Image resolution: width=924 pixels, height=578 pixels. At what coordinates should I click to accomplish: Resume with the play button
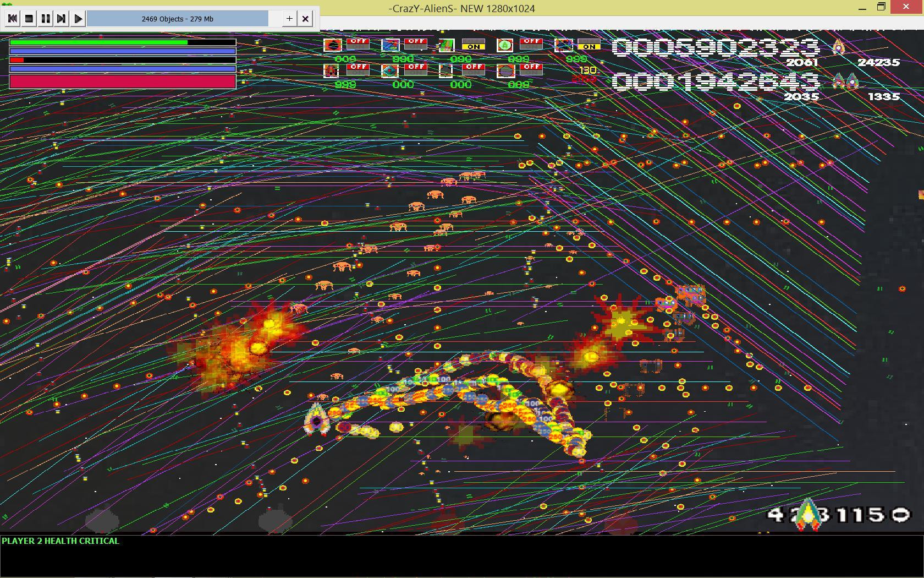coord(78,19)
